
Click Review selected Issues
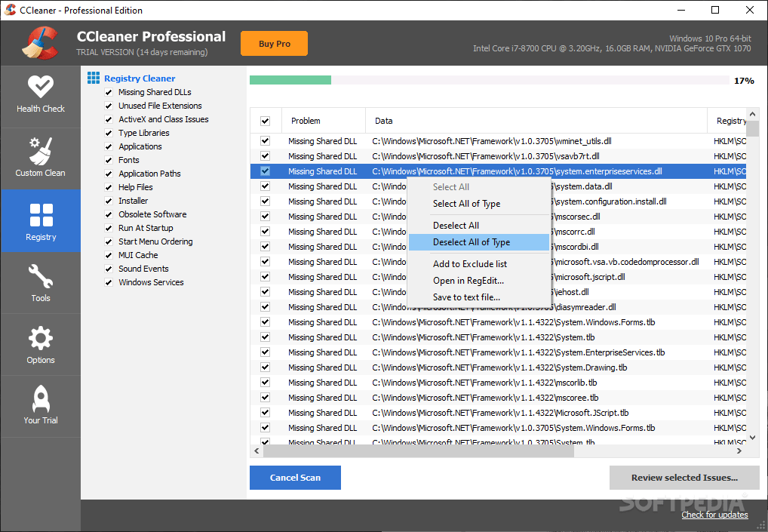(x=684, y=477)
